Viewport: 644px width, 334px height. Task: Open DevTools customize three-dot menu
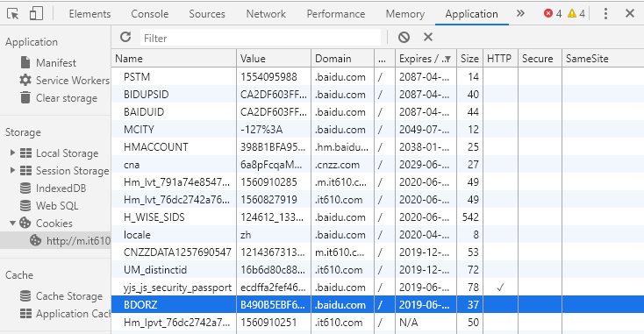click(x=605, y=13)
